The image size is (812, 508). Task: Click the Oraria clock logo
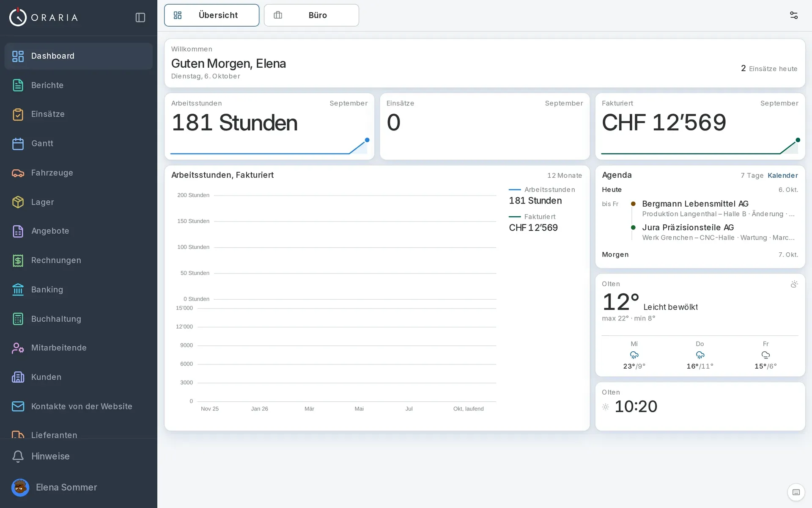(18, 17)
